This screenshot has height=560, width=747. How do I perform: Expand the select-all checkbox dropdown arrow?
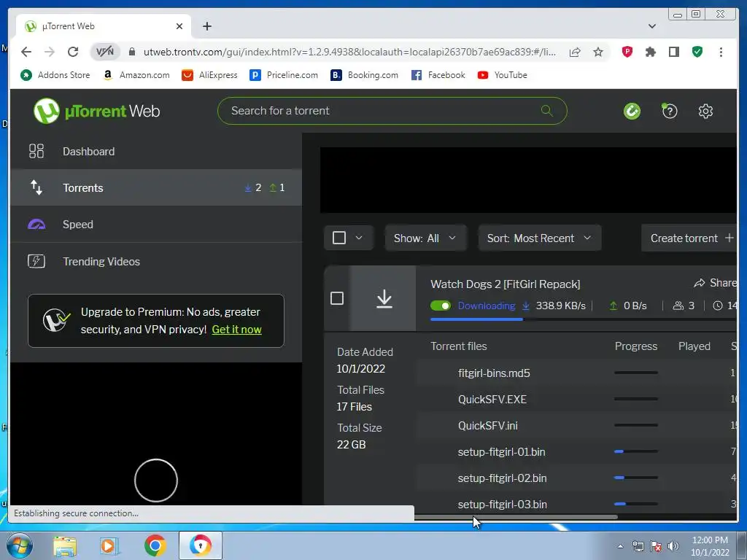pyautogui.click(x=359, y=238)
